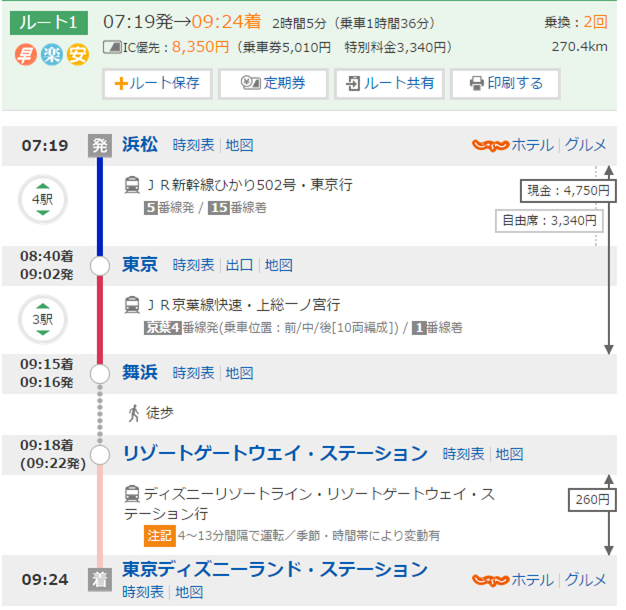
Task: Open 出口 link for 東京 station
Action: coord(239,265)
